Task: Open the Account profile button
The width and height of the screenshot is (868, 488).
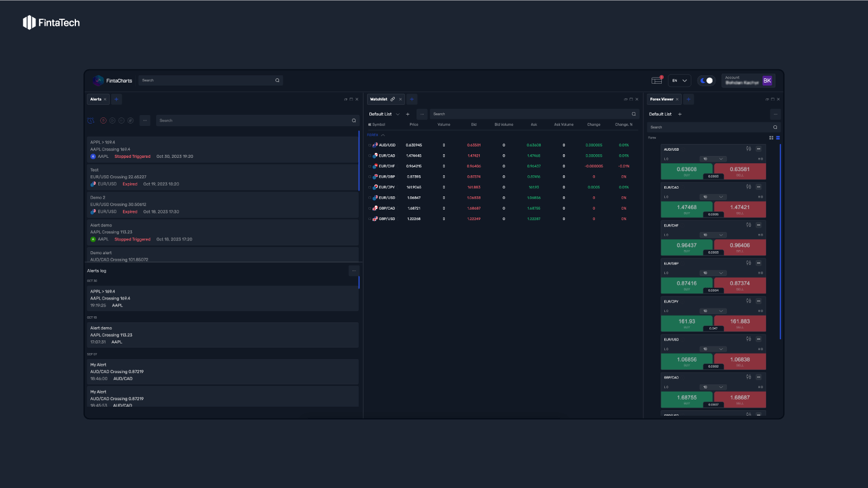Action: [x=748, y=80]
